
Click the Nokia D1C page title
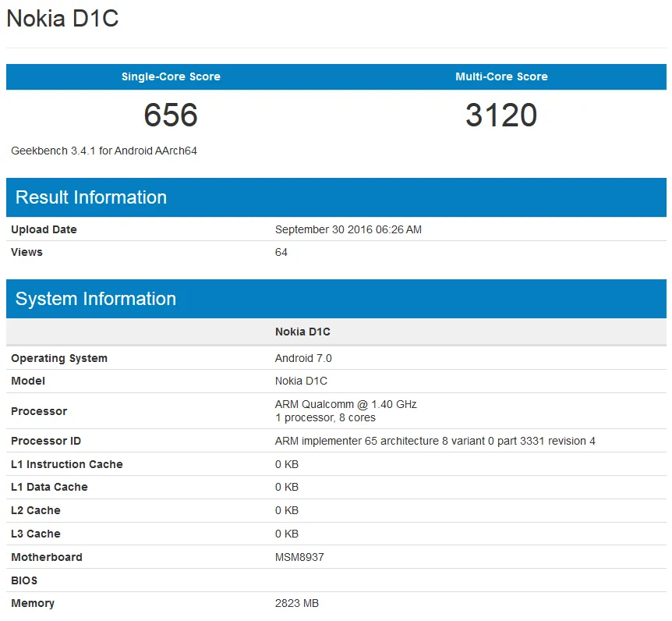coord(62,19)
